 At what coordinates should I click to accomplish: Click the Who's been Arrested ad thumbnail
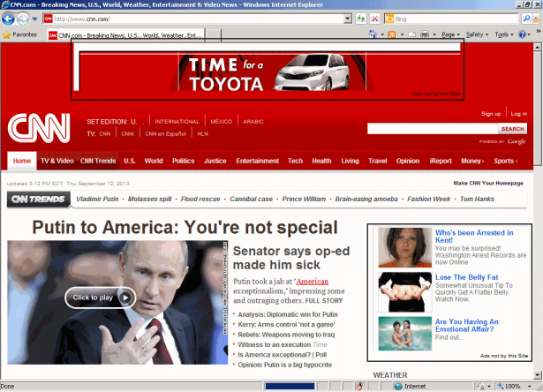(405, 247)
